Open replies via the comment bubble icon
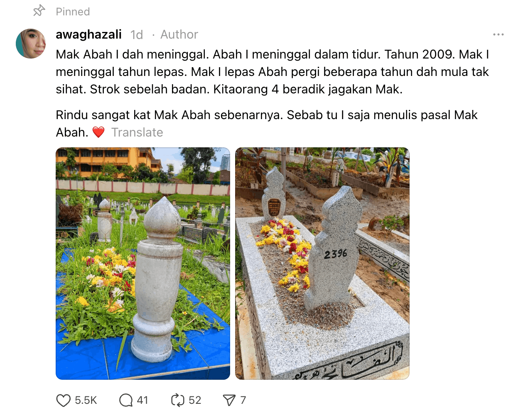This screenshot has height=420, width=523. 125,400
